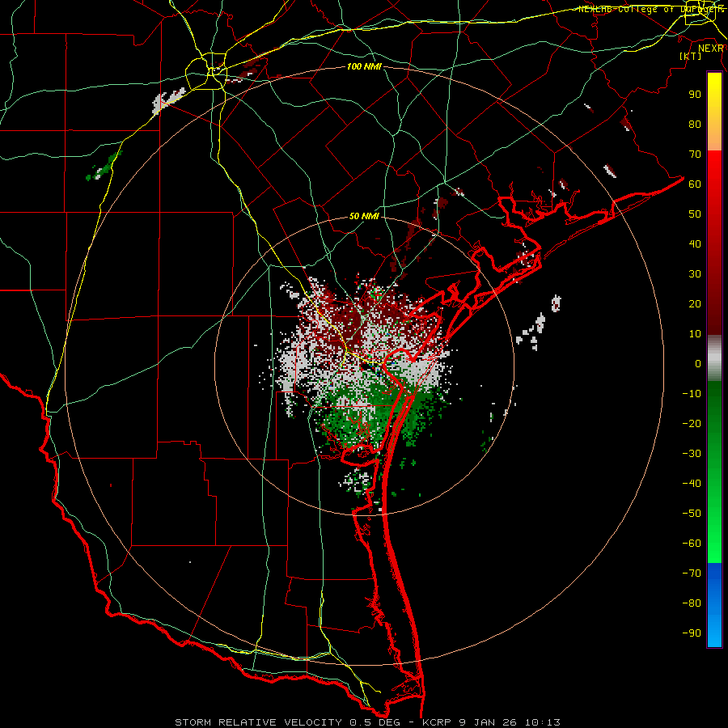Select the 20 value on the velocity legend
Viewport: 728px width, 728px height.
click(x=695, y=303)
